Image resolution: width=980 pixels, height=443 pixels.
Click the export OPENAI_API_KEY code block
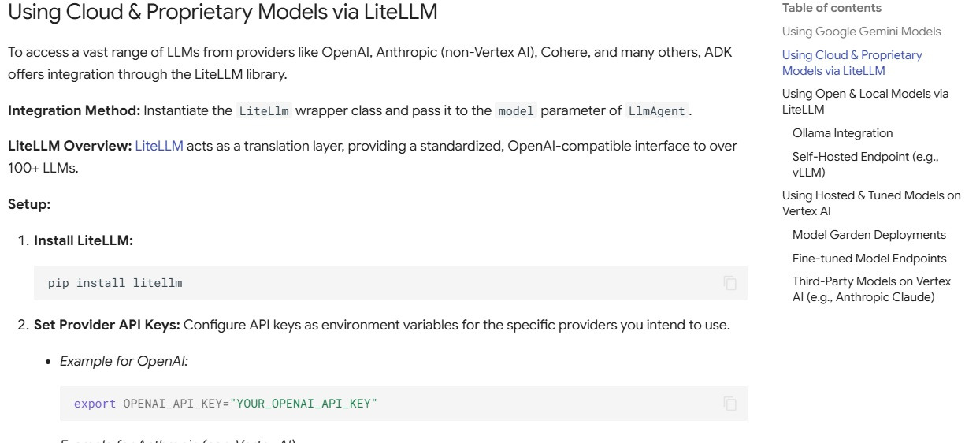(403, 404)
